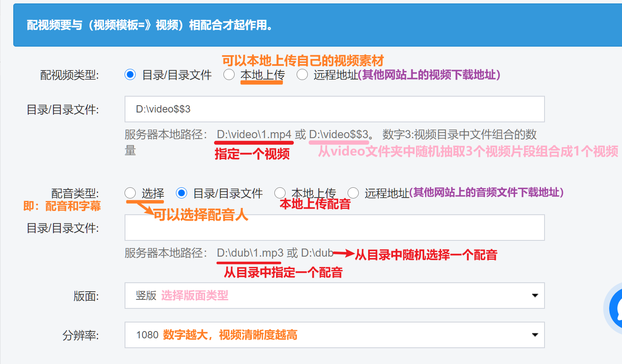Click the hint 数字3:视频目录中文件组合的数量

[330, 142]
